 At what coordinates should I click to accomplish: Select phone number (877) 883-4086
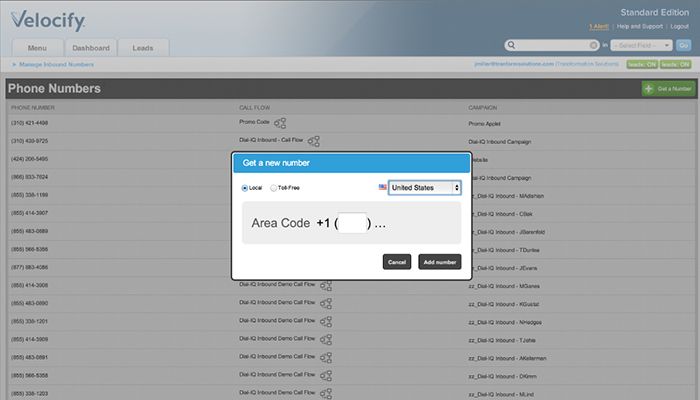29,267
